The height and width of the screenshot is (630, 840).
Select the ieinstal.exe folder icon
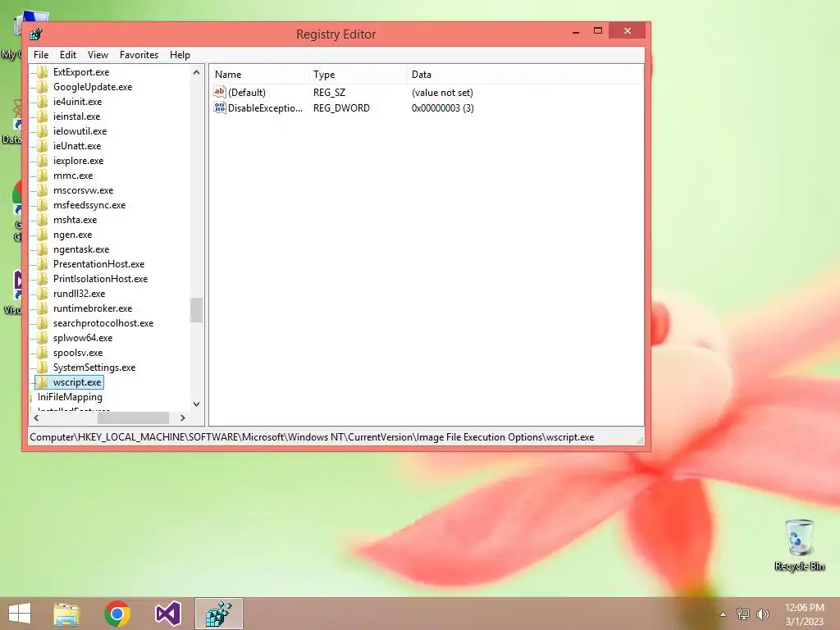[43, 116]
